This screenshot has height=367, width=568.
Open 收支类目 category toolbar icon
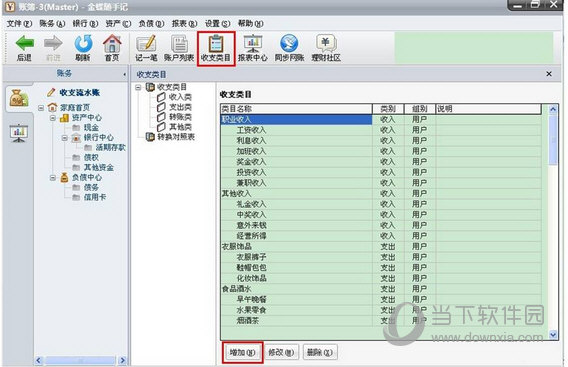216,43
